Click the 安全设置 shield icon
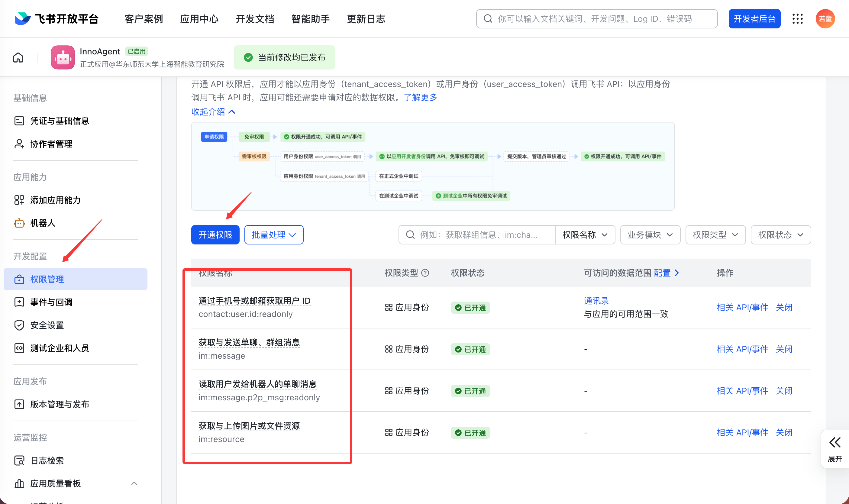 click(19, 325)
